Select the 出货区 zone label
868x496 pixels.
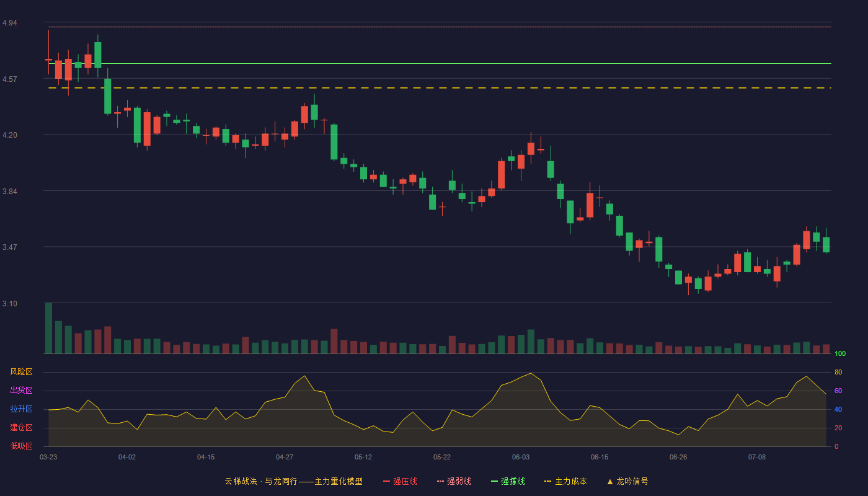tap(21, 391)
